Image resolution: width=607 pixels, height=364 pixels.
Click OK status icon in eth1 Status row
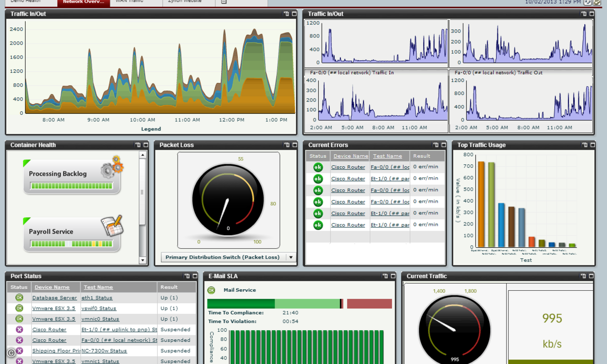pyautogui.click(x=19, y=298)
